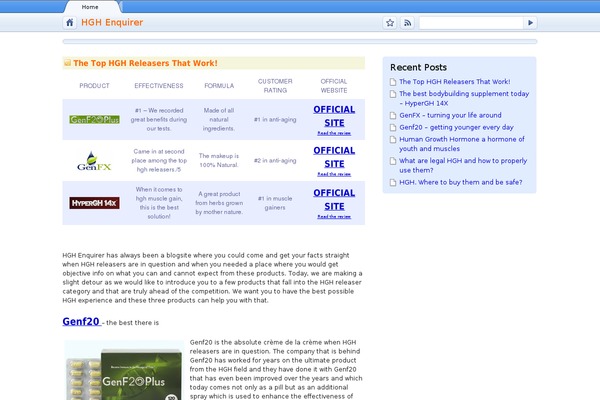Open OFFICIAL SITE link for HyperGH 14x
600x400 pixels.
pyautogui.click(x=334, y=199)
